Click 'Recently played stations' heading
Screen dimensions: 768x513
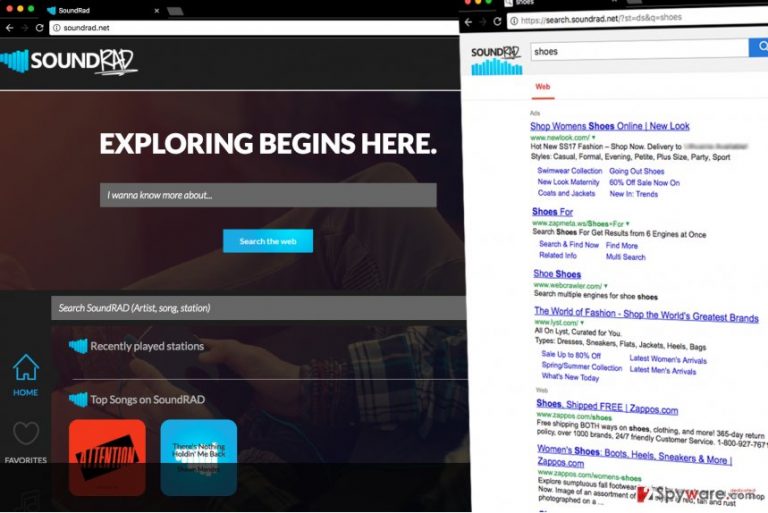[147, 346]
